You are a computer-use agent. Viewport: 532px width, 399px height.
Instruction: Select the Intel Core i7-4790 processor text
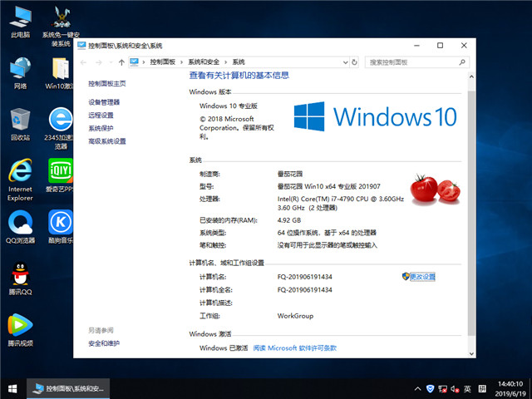click(341, 203)
